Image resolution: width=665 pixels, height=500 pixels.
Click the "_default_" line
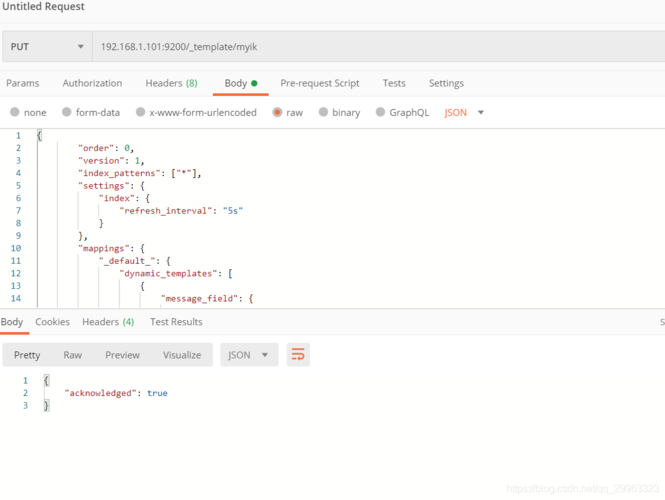point(134,261)
